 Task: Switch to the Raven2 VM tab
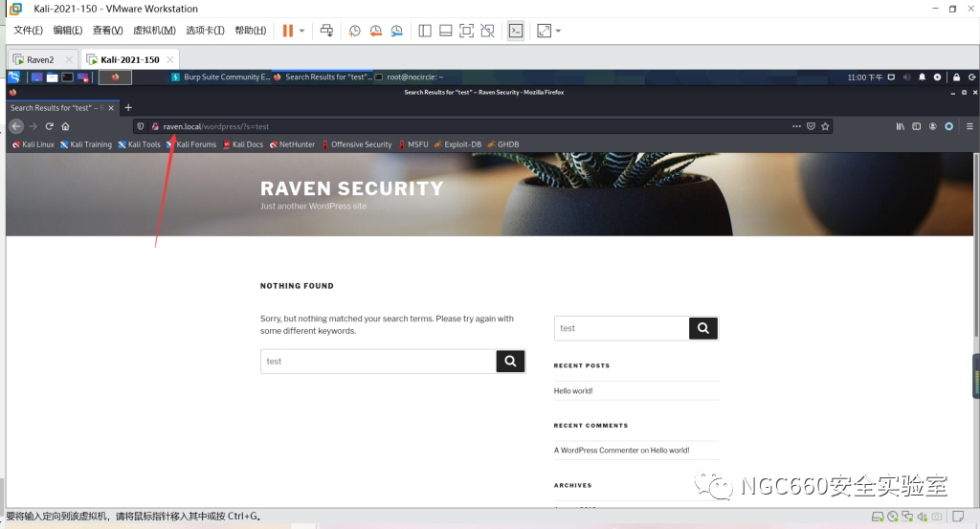(x=39, y=59)
